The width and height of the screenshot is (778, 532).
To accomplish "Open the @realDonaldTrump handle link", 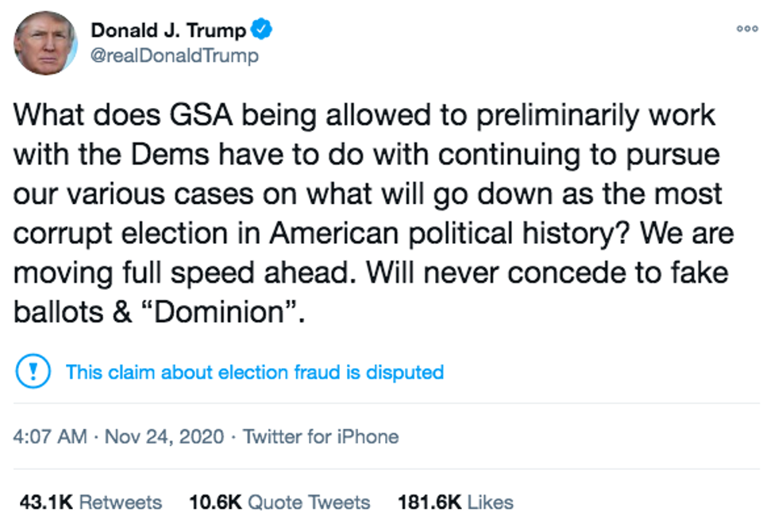I will click(175, 56).
